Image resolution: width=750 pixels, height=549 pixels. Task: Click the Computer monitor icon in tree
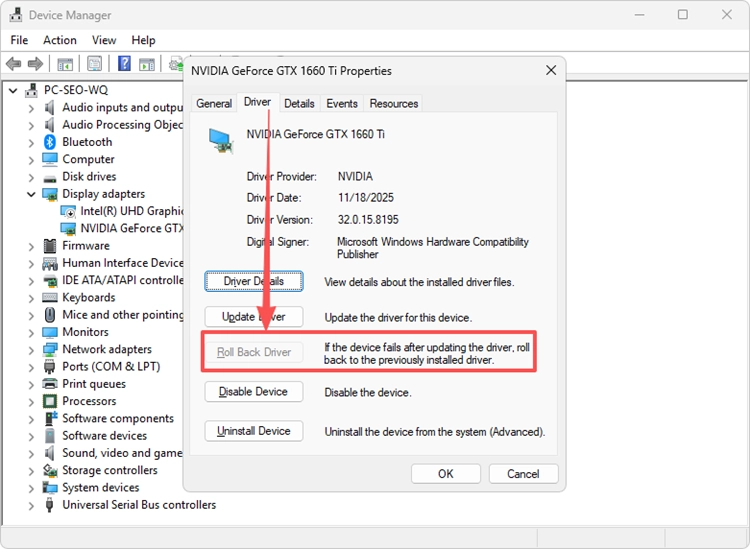click(50, 159)
